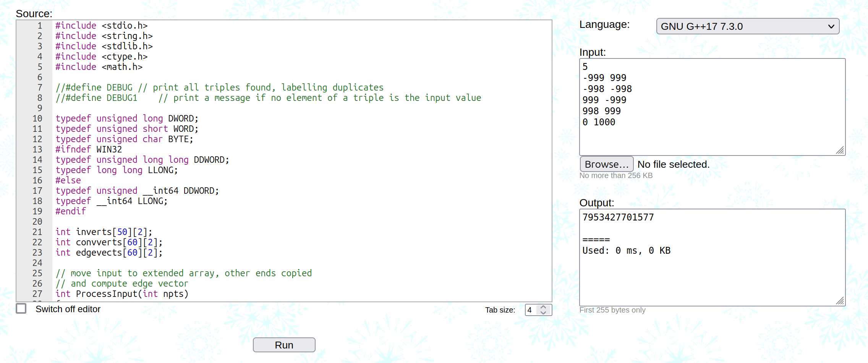Image resolution: width=868 pixels, height=363 pixels.
Task: Click the Browse... file button
Action: point(606,164)
